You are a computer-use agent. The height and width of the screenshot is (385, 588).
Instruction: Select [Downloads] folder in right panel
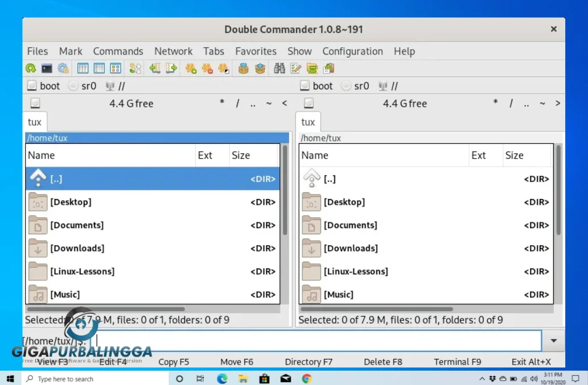coord(426,248)
